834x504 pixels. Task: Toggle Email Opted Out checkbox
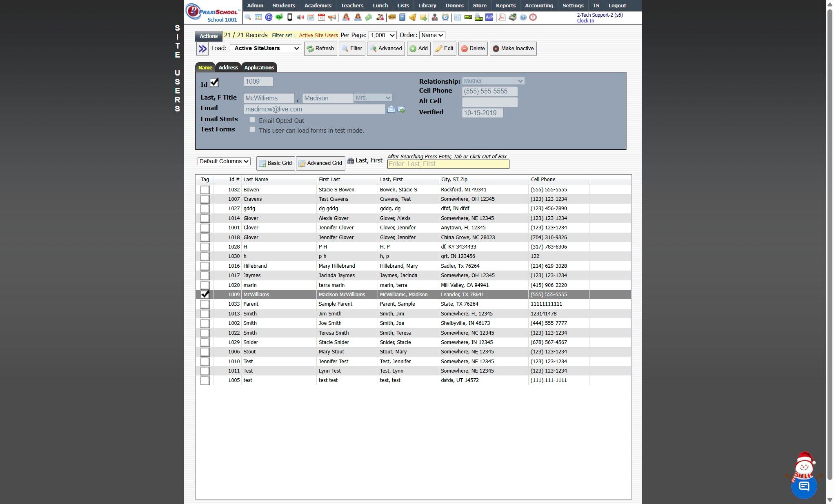point(252,120)
